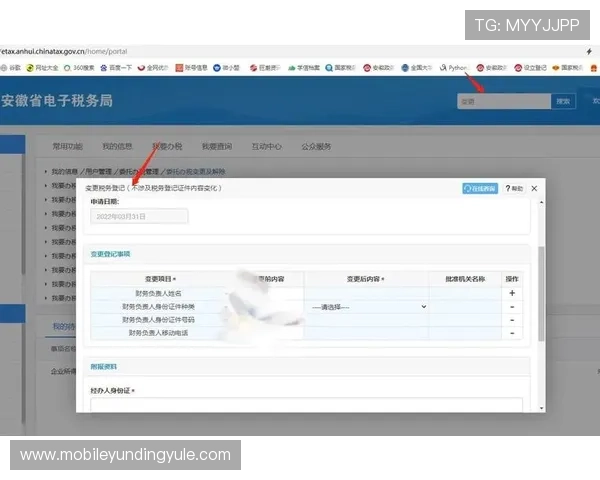600x480 pixels.
Task: Click the 在线咨询 button in the dialog
Action: coord(480,188)
